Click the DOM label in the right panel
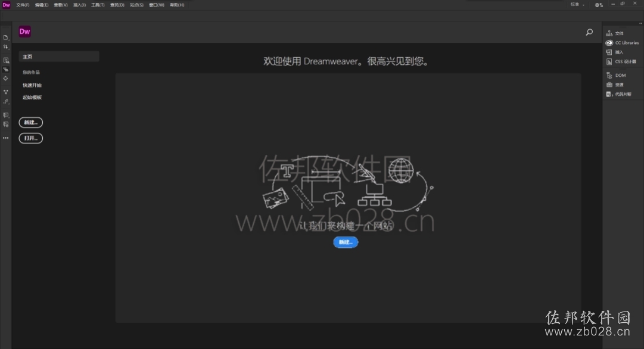644x349 pixels. (x=620, y=75)
